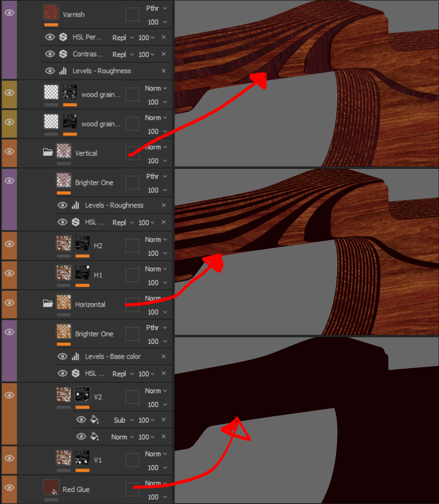439x504 pixels.
Task: Click the Varnish layer channel selection box
Action: (132, 15)
